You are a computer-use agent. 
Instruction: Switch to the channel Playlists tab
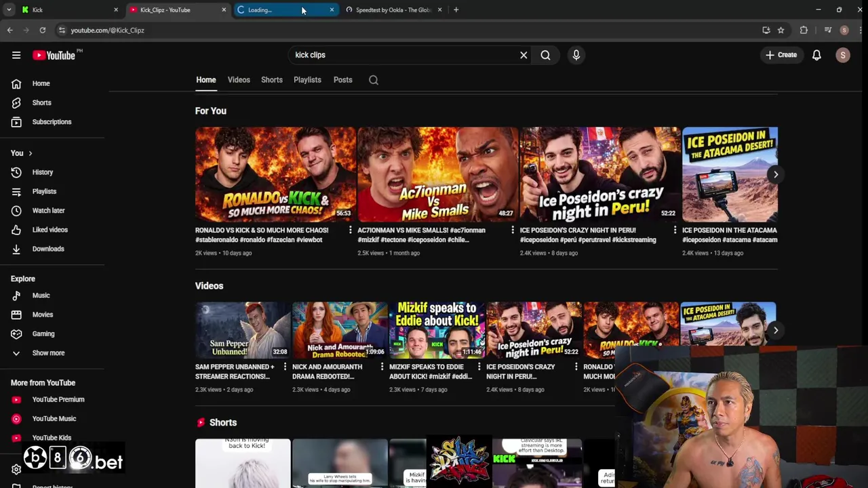307,80
